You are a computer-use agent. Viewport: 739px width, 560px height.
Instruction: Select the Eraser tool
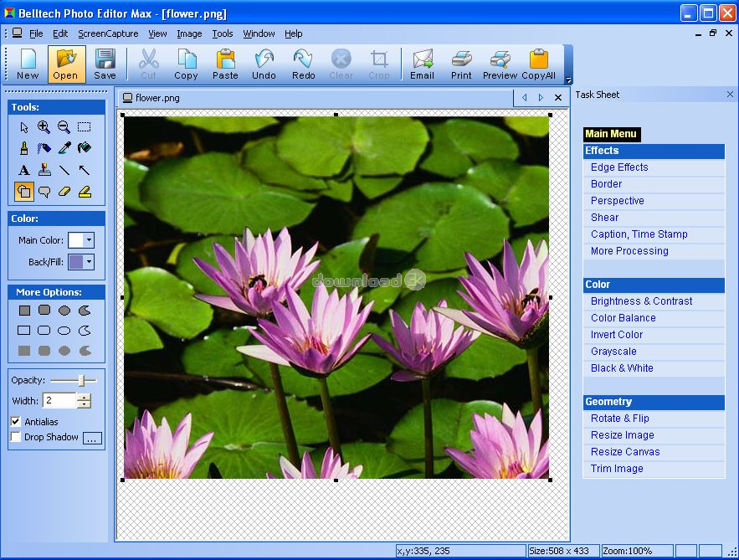(64, 192)
